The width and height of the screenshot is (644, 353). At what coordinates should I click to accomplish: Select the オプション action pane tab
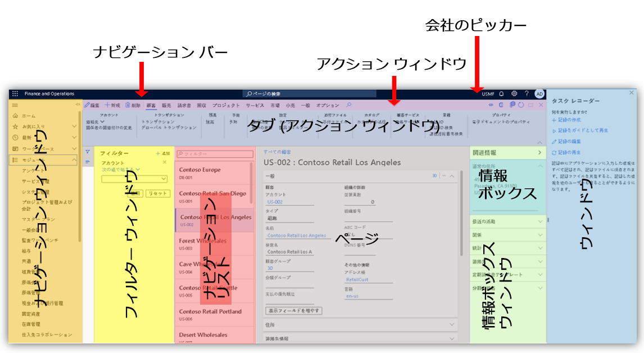point(328,105)
